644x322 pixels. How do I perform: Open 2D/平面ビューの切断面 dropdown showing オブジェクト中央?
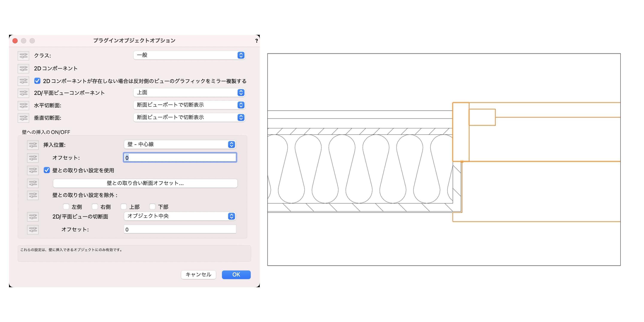pos(180,216)
